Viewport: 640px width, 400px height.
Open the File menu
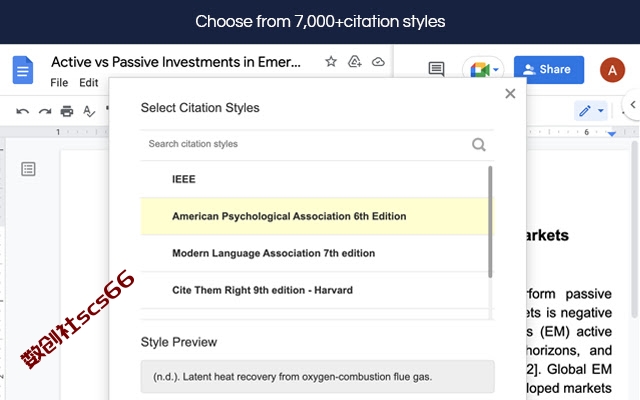(59, 82)
